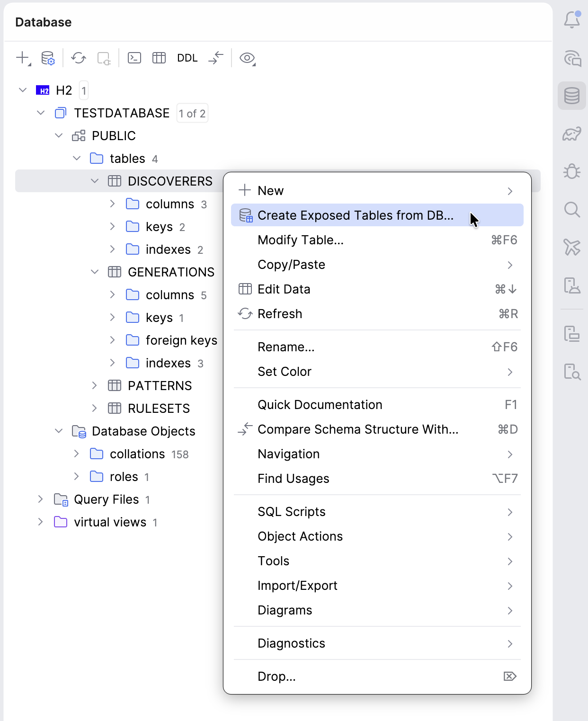Click the Compare structure arrows toolbar icon
The image size is (588, 721).
coord(216,58)
